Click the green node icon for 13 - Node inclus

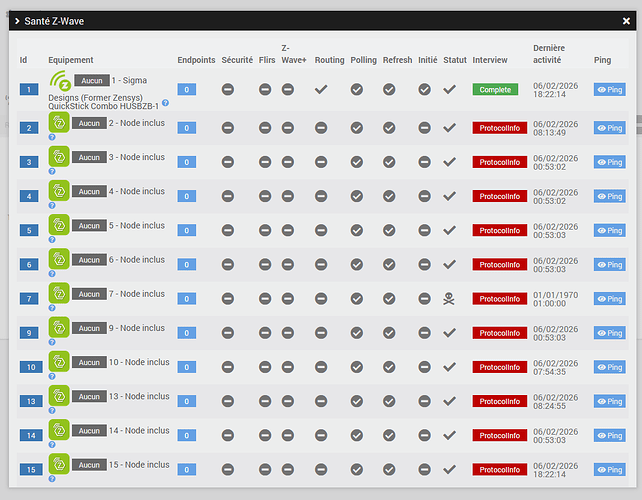pos(59,396)
